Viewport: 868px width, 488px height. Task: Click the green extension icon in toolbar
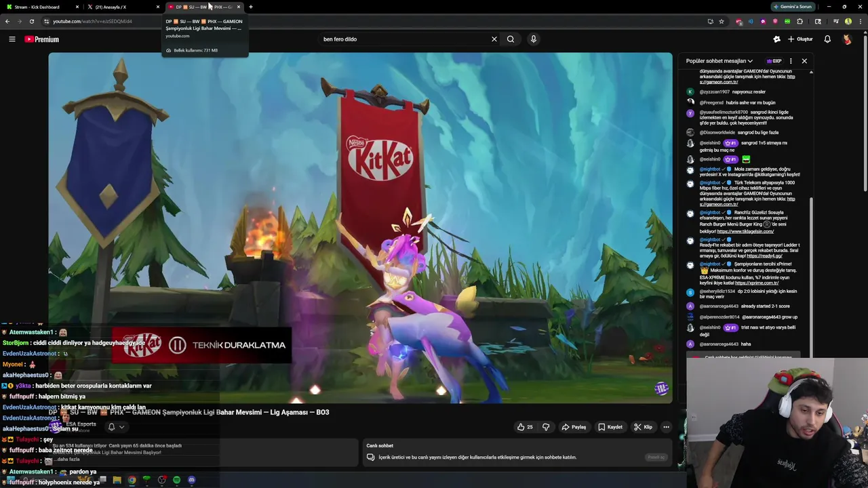coord(787,21)
